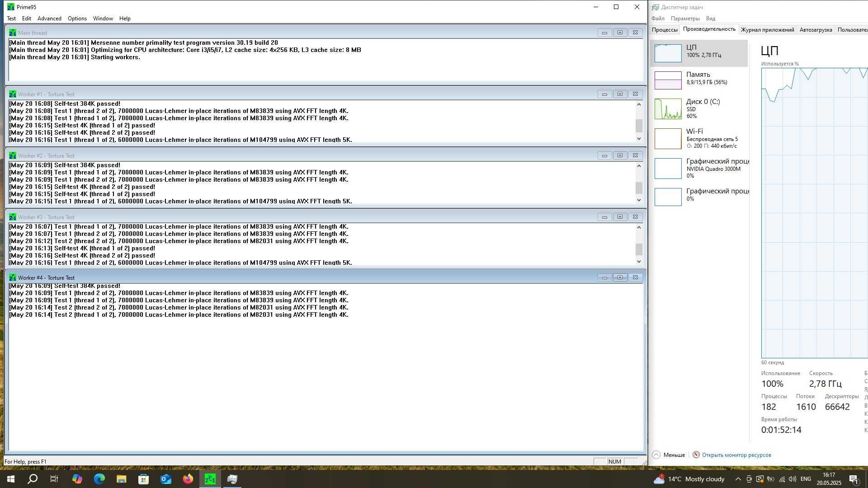Click the Worker #3 scrollbar up arrow
The height and width of the screenshot is (488, 868).
(x=639, y=227)
